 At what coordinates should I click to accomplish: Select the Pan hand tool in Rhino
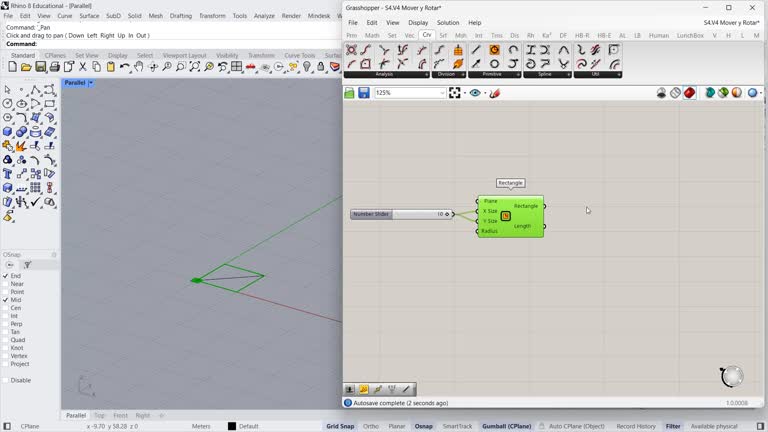[x=139, y=67]
